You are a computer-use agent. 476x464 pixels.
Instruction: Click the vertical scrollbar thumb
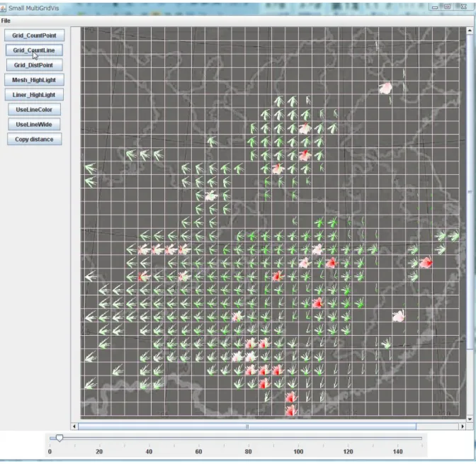[470, 191]
